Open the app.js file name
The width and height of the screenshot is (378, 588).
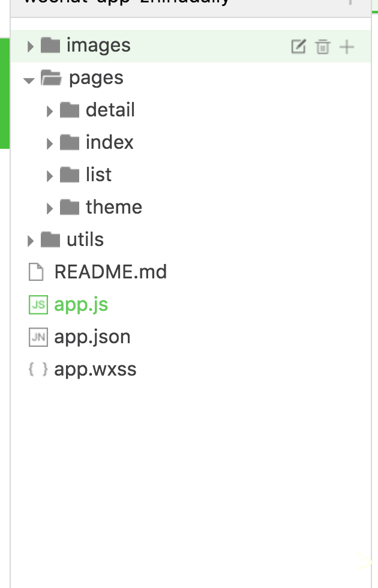[x=81, y=305]
